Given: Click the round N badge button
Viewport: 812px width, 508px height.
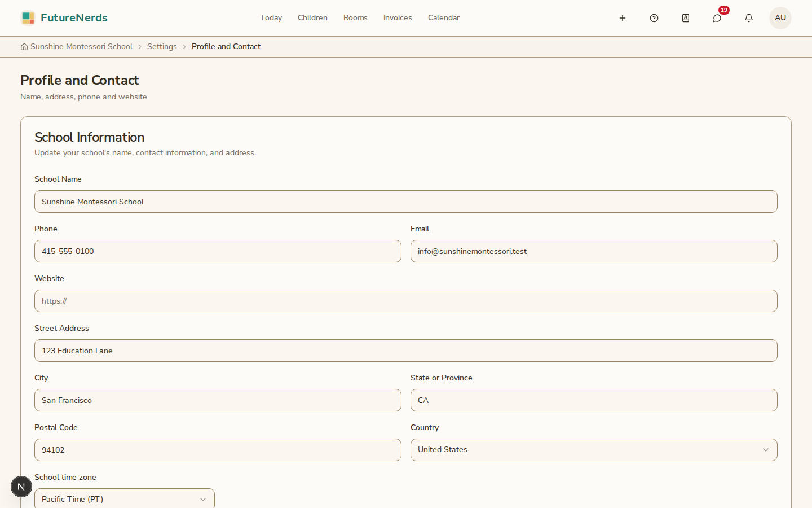Looking at the screenshot, I should (x=21, y=487).
